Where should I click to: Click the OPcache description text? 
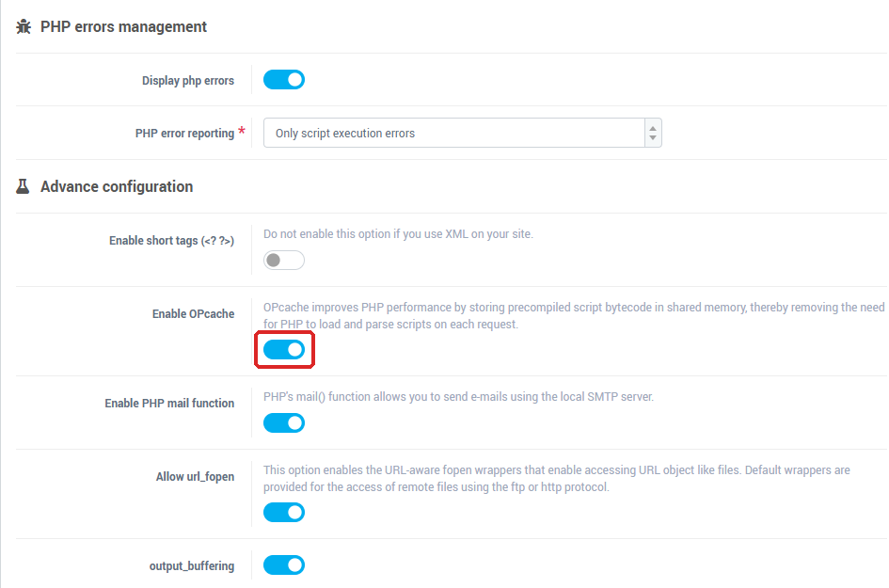pyautogui.click(x=574, y=316)
